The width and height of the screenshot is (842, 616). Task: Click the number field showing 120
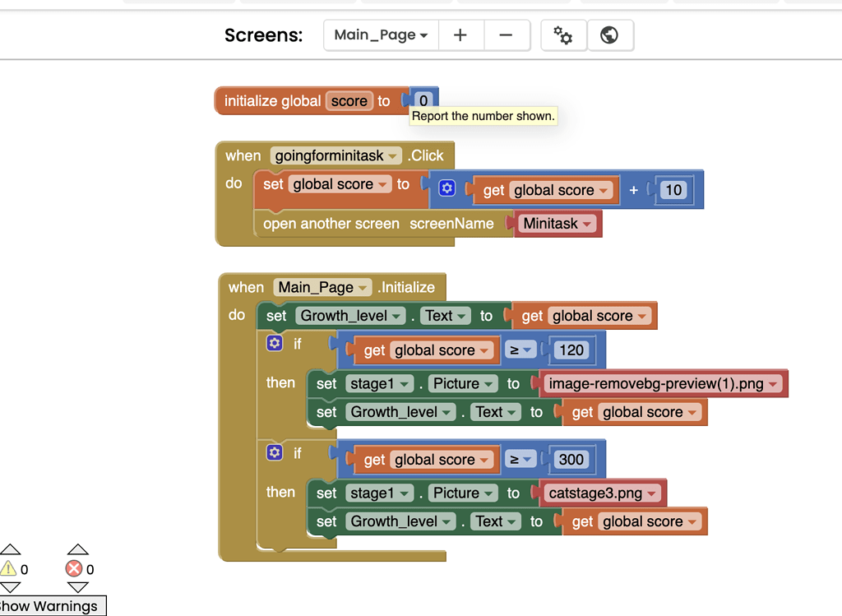[571, 350]
